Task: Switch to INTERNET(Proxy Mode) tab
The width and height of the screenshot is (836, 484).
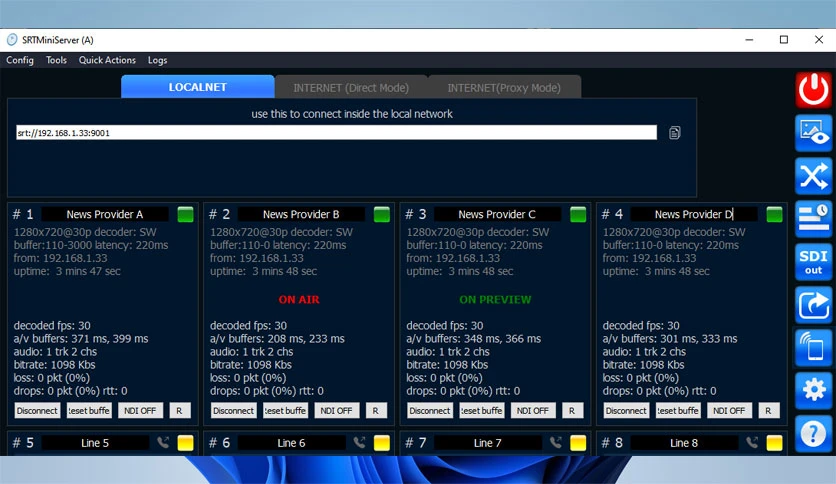Action: click(504, 87)
